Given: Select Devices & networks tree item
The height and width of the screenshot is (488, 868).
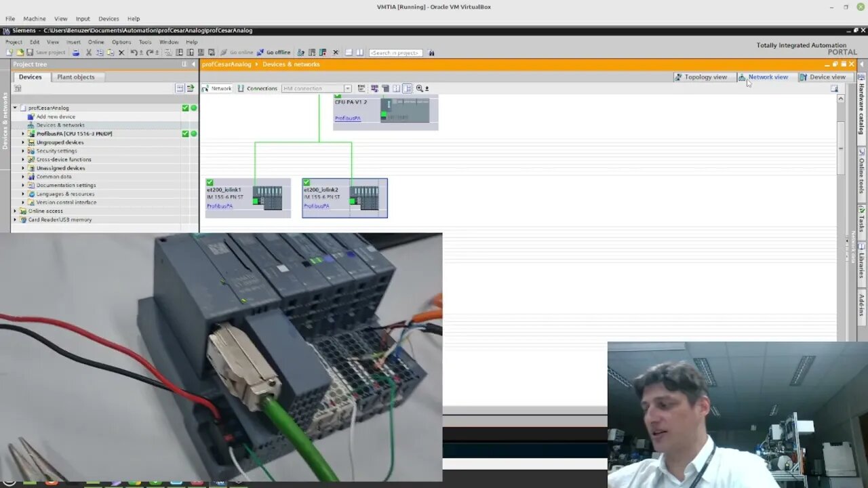Looking at the screenshot, I should point(60,125).
